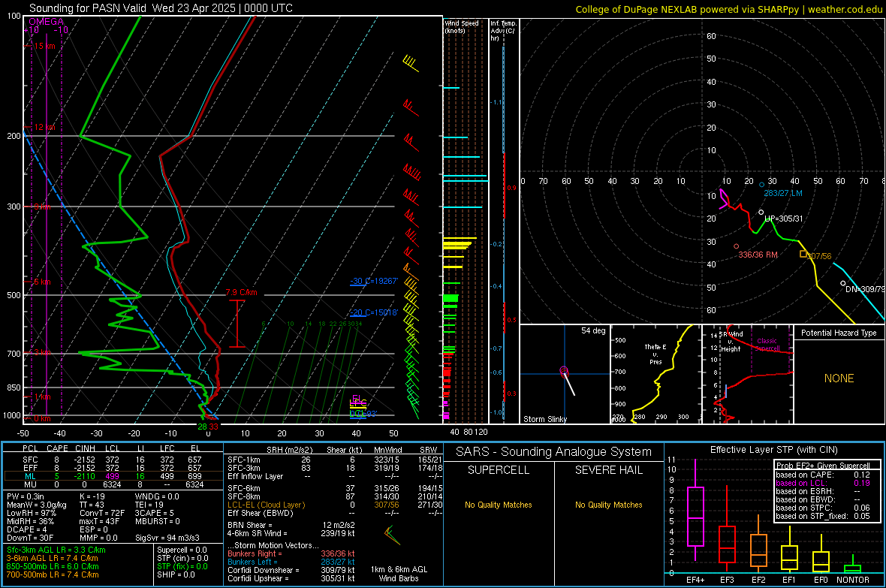
Task: Click the 'EF2' axis label
Action: click(758, 580)
